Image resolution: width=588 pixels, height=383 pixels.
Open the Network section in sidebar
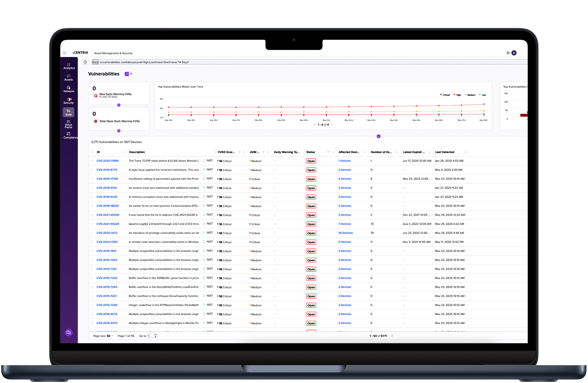tap(69, 89)
